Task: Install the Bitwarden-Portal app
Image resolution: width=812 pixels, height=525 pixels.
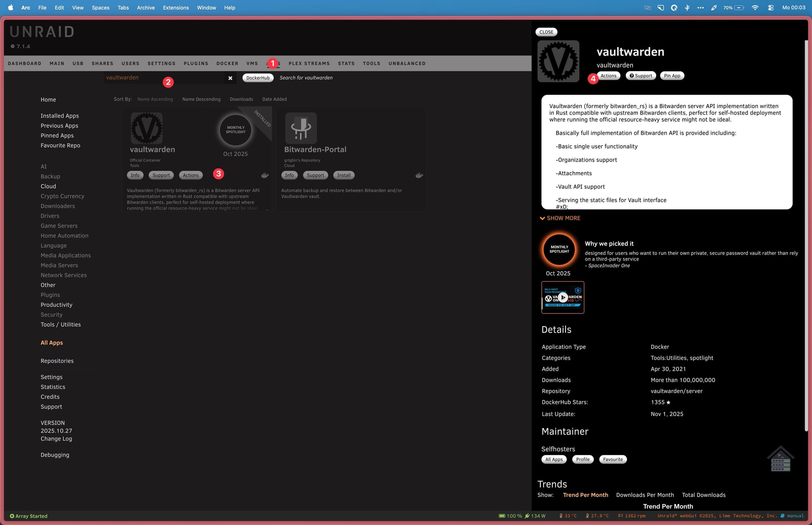Action: [x=343, y=175]
